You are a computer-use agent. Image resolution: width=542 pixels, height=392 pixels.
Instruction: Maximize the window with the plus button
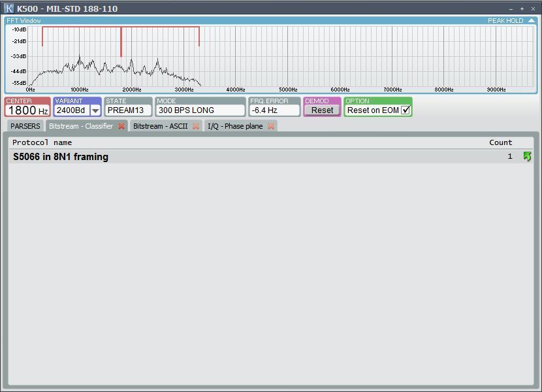pos(522,8)
